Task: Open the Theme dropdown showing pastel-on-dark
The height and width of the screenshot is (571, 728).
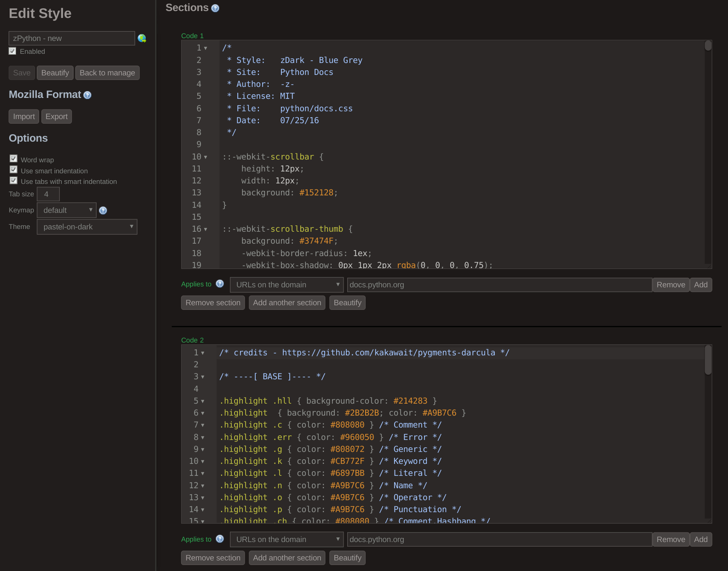Action: click(x=87, y=227)
